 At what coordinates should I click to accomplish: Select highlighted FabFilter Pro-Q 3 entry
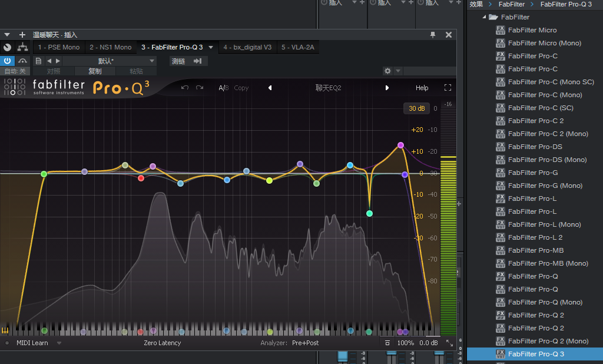point(535,354)
